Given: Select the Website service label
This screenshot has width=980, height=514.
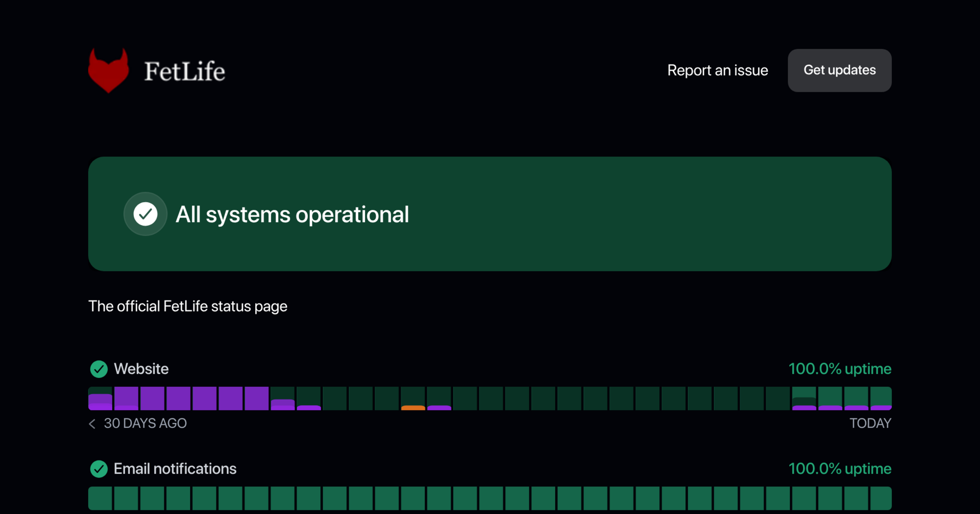Looking at the screenshot, I should [x=141, y=369].
